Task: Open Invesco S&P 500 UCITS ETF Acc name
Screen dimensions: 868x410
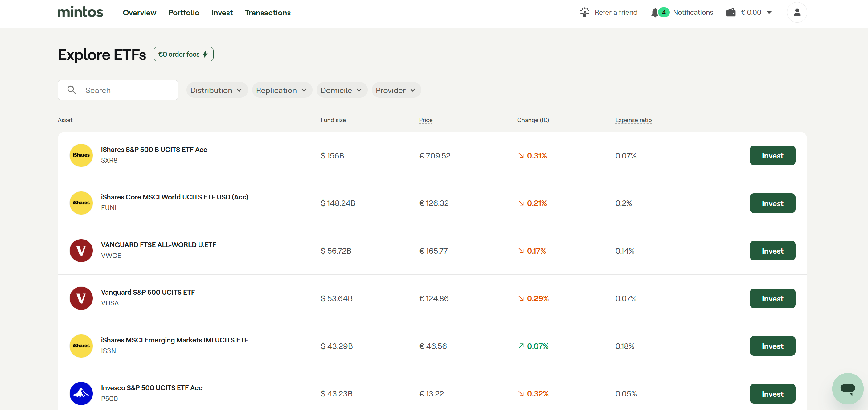Action: [x=152, y=388]
